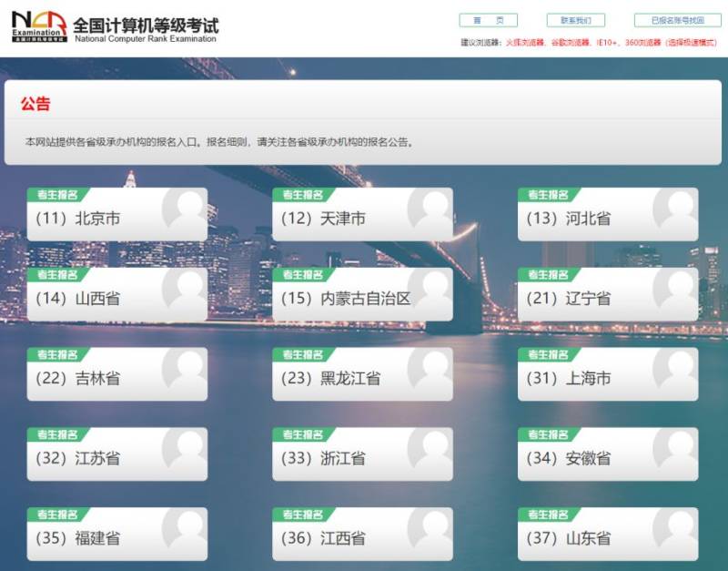Image resolution: width=728 pixels, height=571 pixels.
Task: Pick the (36) 江西省 entry
Action: (x=362, y=534)
